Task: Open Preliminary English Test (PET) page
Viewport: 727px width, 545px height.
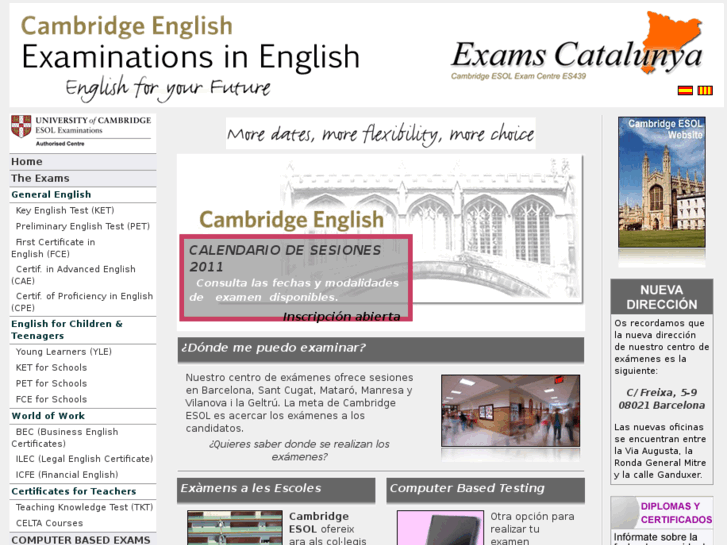Action: click(83, 227)
